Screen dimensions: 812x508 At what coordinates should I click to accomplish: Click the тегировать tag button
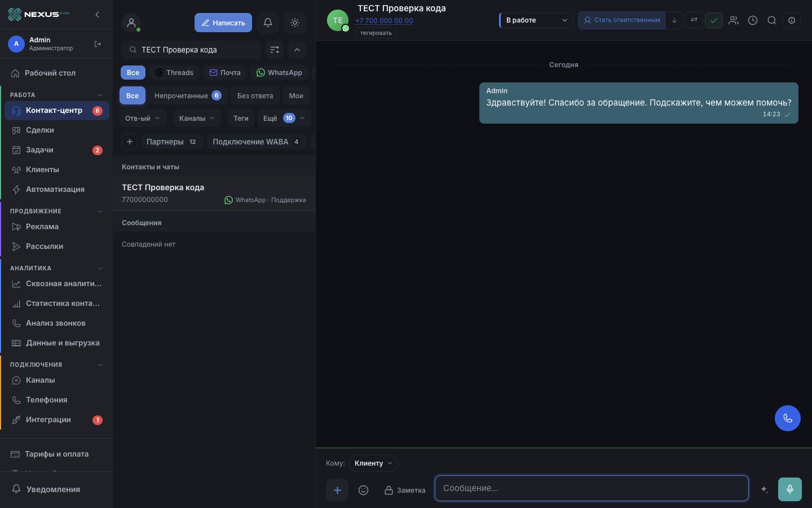click(x=376, y=33)
